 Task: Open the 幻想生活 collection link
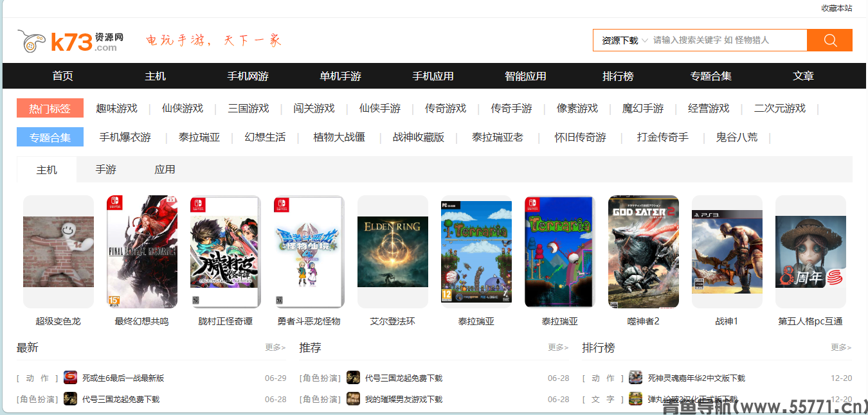pyautogui.click(x=266, y=137)
